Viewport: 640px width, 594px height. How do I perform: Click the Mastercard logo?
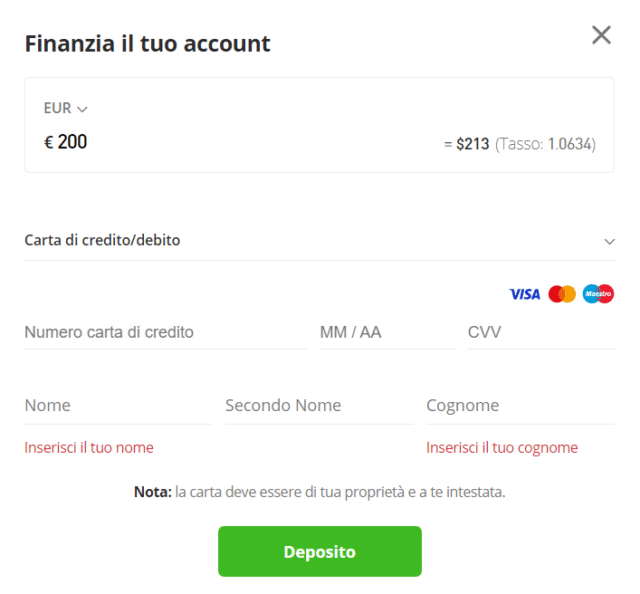coord(562,294)
